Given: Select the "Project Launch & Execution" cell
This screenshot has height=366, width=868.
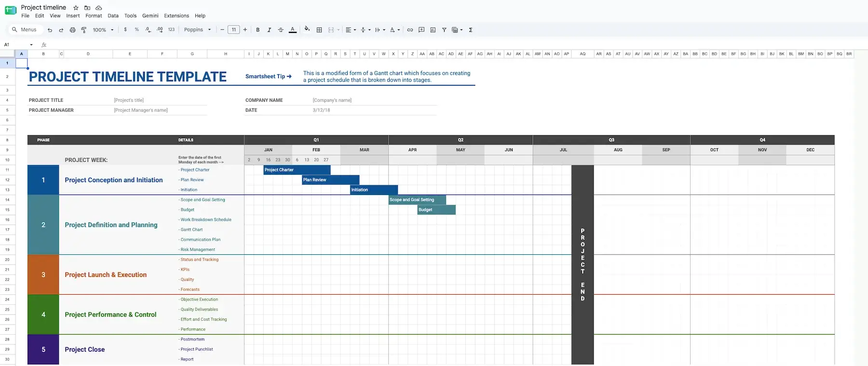Looking at the screenshot, I should (106, 274).
